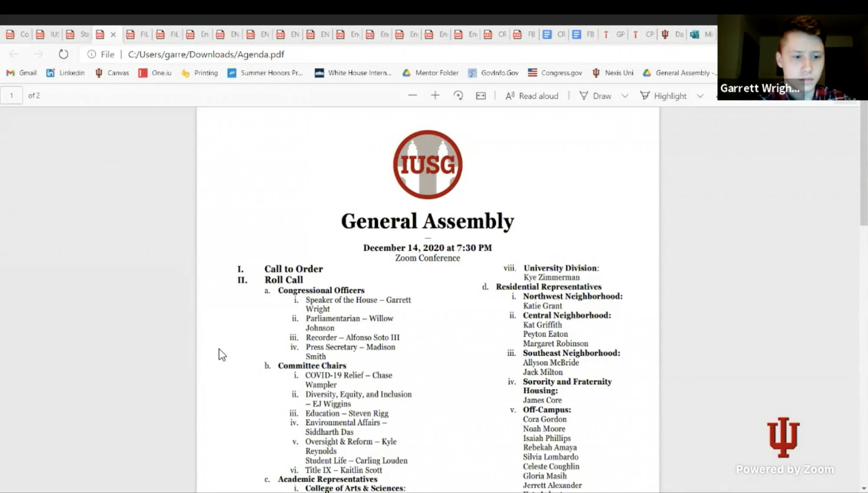Viewport: 868px width, 493px height.
Task: Click the page number input field
Action: pos(12,95)
